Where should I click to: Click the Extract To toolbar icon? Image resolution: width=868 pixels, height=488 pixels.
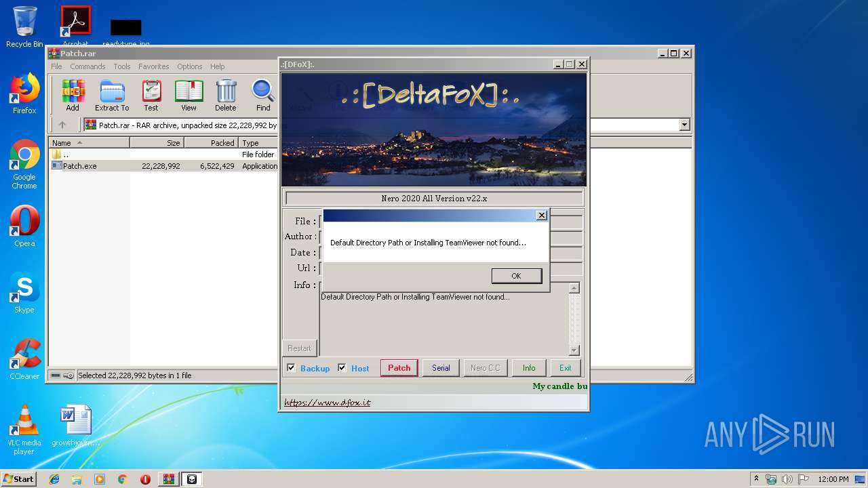pos(112,96)
